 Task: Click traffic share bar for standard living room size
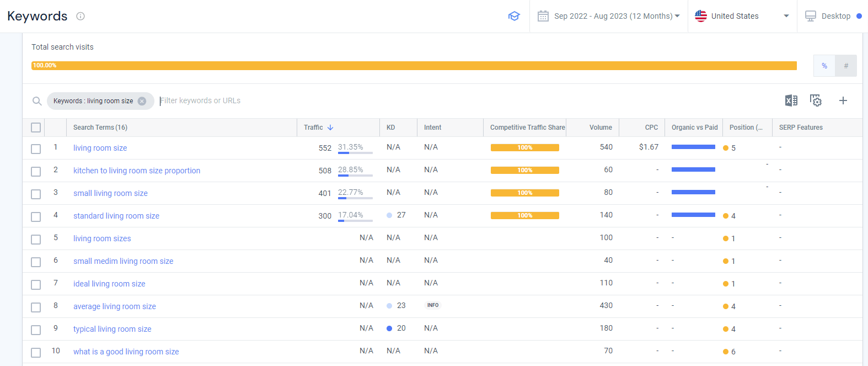tap(525, 215)
